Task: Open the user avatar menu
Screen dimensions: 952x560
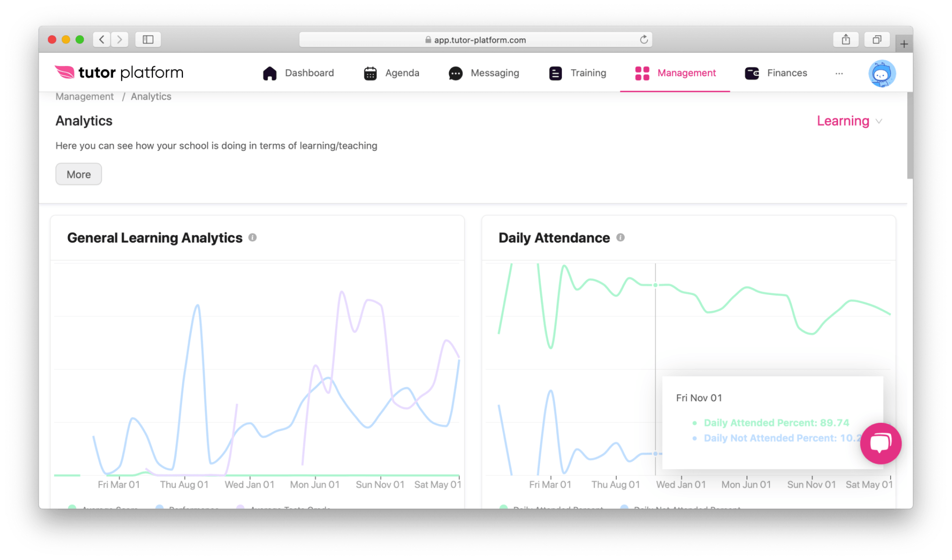Action: [x=882, y=73]
